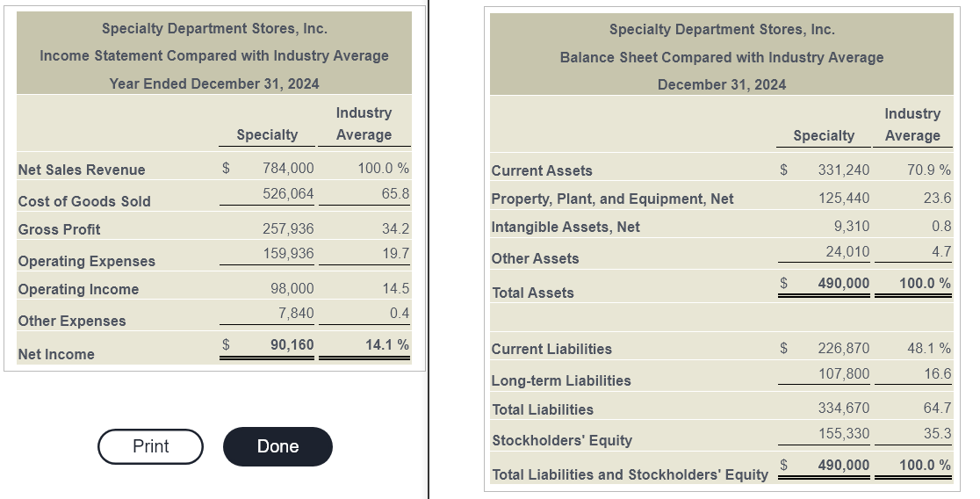This screenshot has height=499, width=980.
Task: Select the Total Assets amount 490,000
Action: pos(844,283)
